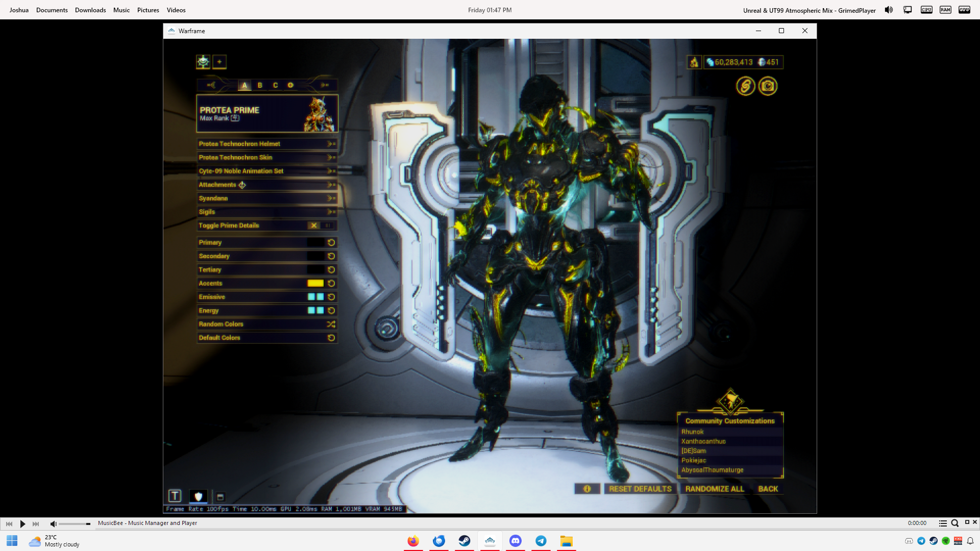Open Downloads in the top bar
Screen dimensions: 980x551
coord(90,10)
